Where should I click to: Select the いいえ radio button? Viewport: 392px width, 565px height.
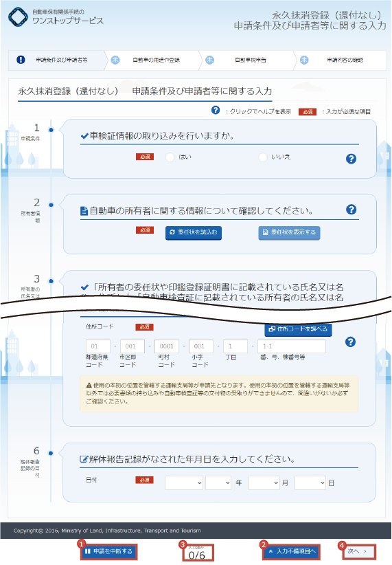coord(263,157)
